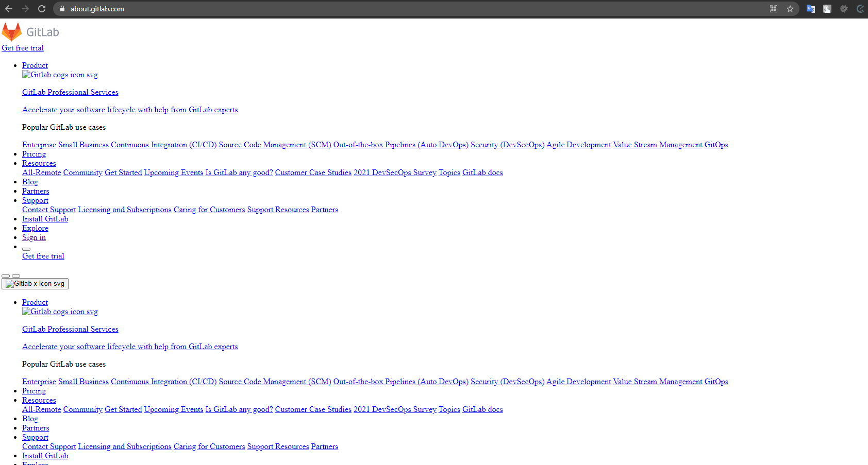Open All-Remote link in upper menu
The image size is (868, 465).
tap(42, 173)
